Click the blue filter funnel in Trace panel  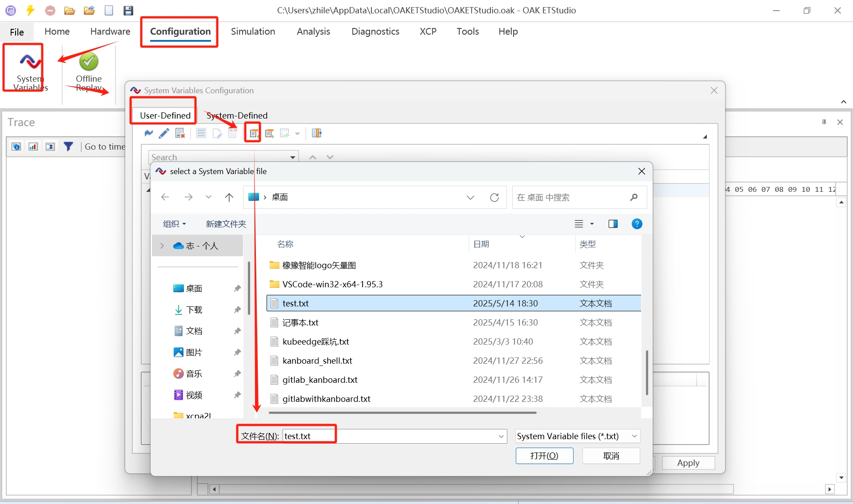click(68, 147)
